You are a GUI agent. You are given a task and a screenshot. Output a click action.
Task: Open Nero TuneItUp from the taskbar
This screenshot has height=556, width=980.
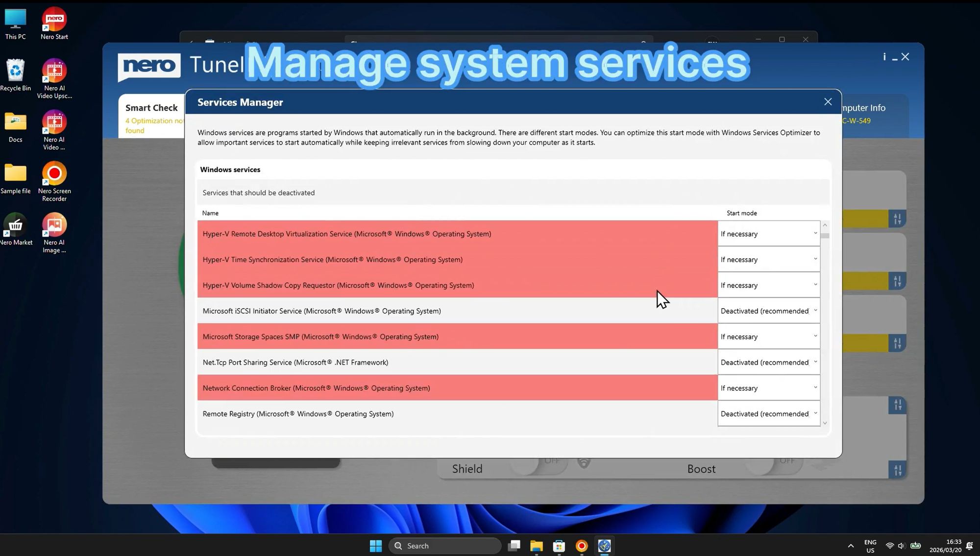pos(604,545)
